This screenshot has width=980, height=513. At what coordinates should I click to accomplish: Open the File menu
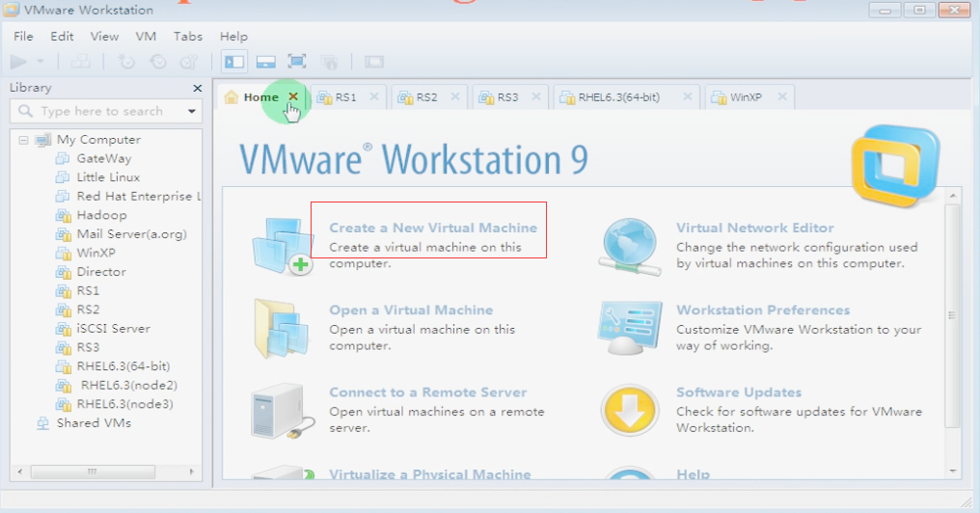pyautogui.click(x=23, y=37)
